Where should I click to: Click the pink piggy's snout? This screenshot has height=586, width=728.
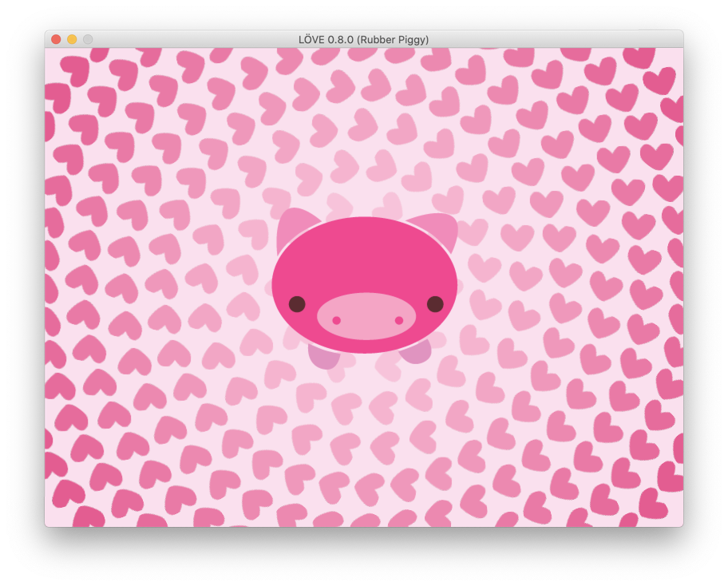point(366,316)
